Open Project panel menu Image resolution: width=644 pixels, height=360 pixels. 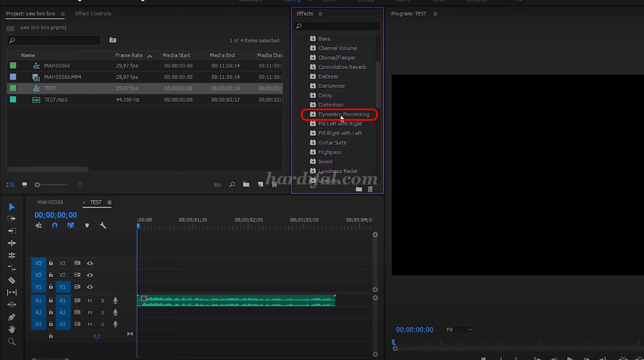click(x=63, y=14)
